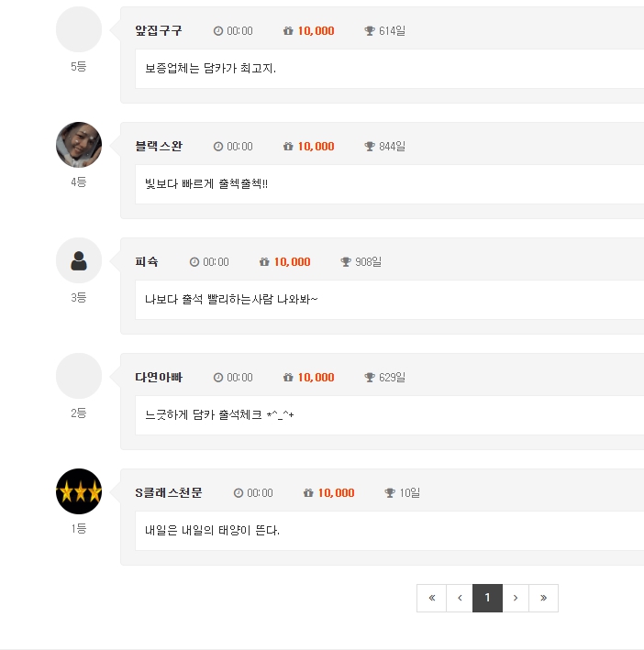The width and height of the screenshot is (644, 650).
Task: Jump to last page with double-right arrow
Action: click(543, 598)
